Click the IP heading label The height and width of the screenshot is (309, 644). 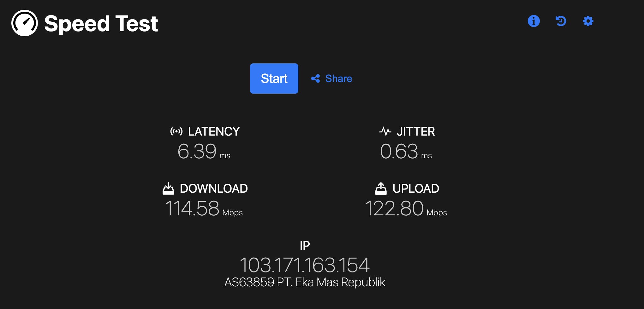[305, 245]
